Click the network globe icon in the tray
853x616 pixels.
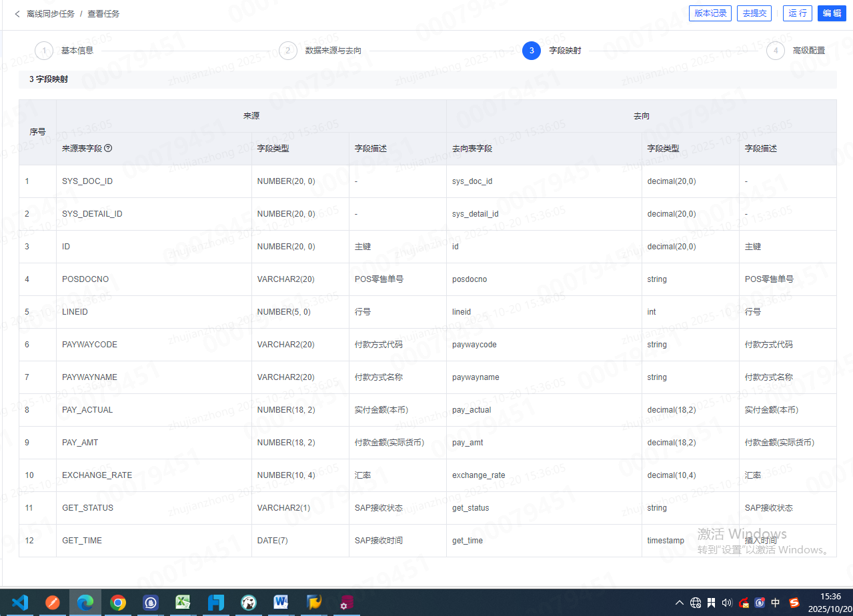[696, 603]
